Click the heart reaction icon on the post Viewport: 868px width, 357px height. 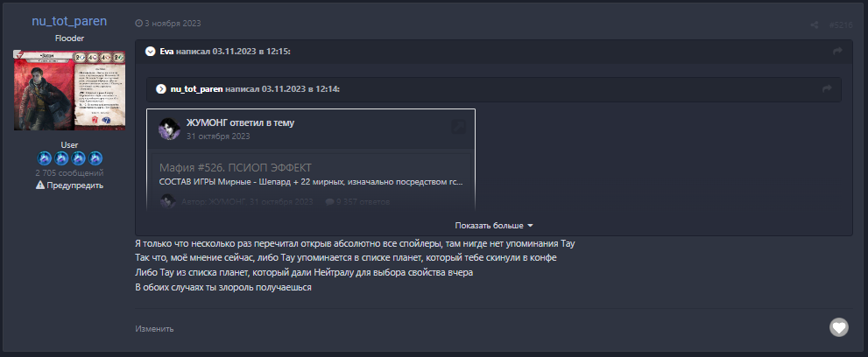pyautogui.click(x=839, y=327)
